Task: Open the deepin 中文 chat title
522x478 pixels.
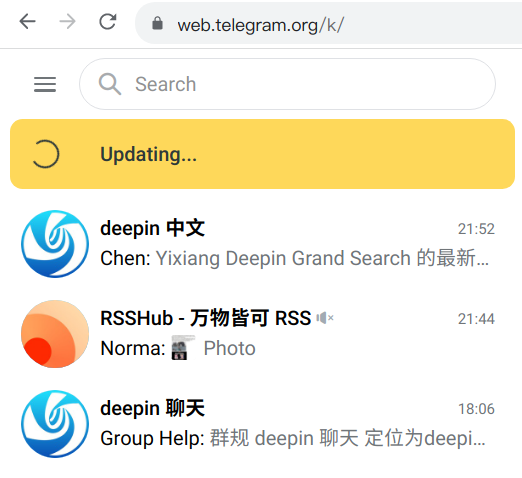Action: [152, 228]
